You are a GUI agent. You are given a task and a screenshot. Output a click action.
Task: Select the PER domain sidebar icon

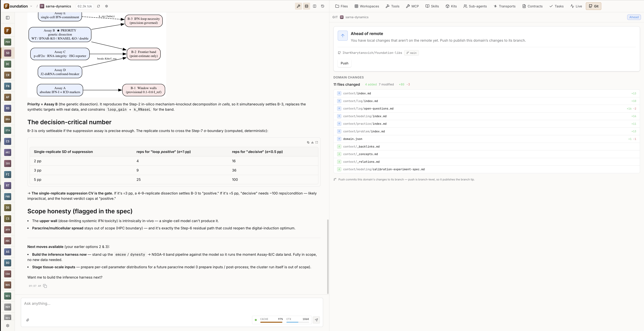pos(8,42)
